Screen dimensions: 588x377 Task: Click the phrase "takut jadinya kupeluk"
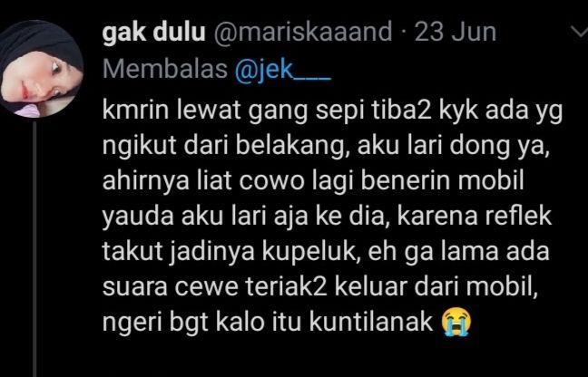coord(229,253)
